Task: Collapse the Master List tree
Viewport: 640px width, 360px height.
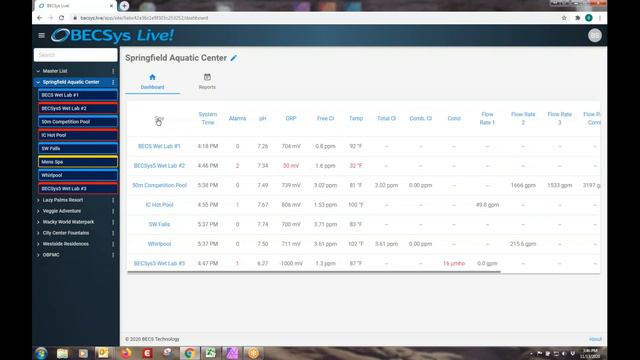Action: (x=38, y=71)
